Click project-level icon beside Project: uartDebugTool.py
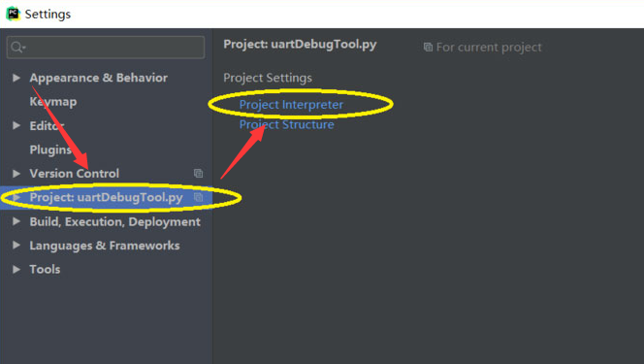 click(x=199, y=197)
